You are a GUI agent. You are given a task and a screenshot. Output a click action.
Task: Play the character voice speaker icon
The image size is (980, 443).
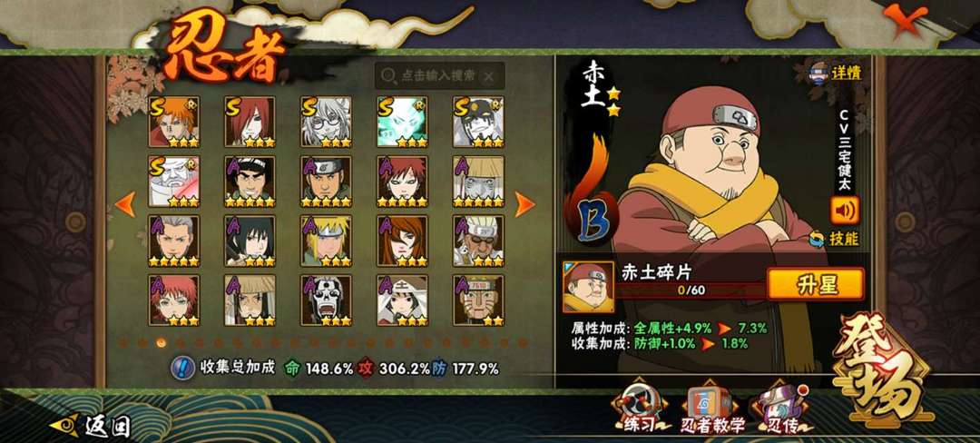tap(845, 210)
